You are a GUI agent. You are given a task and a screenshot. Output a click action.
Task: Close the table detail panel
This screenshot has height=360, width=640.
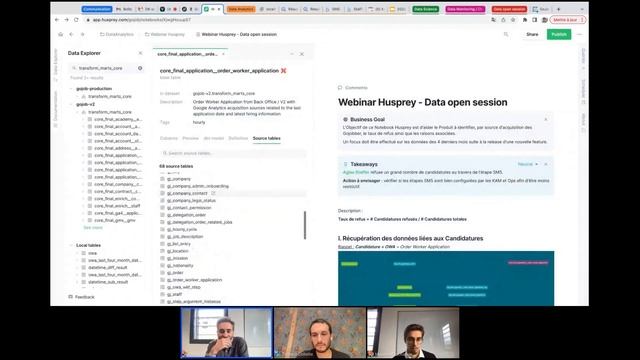pyautogui.click(x=302, y=54)
